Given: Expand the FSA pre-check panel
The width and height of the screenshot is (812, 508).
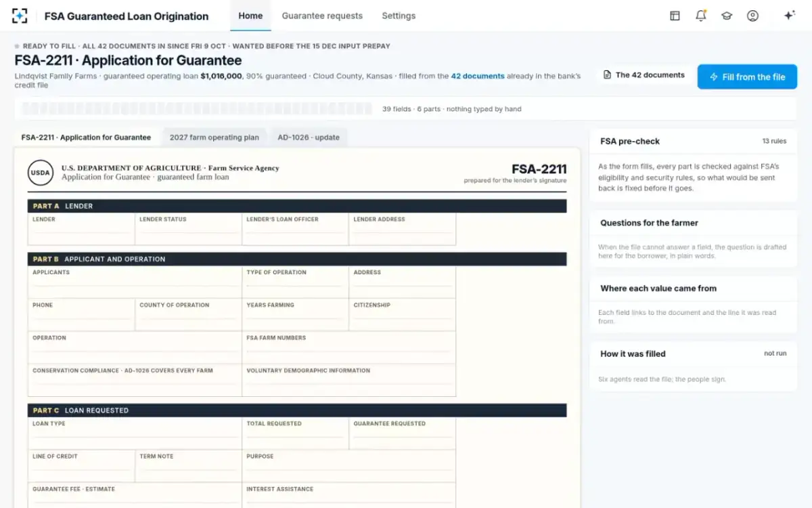Looking at the screenshot, I should 694,142.
